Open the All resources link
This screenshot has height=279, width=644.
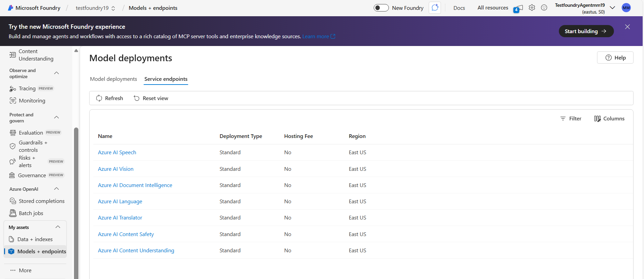493,8
